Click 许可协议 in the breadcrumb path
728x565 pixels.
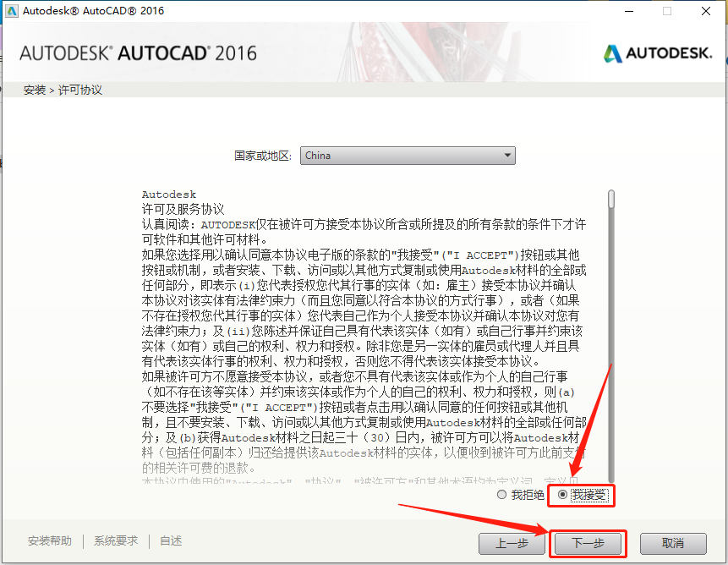tap(79, 90)
